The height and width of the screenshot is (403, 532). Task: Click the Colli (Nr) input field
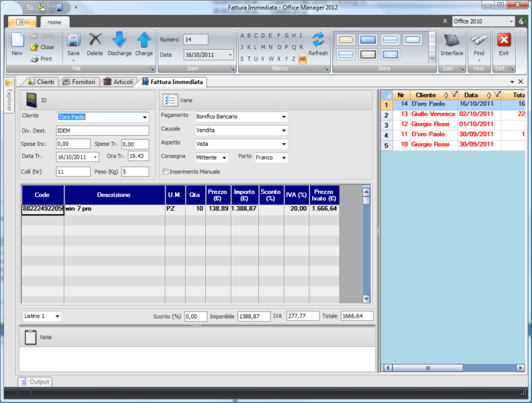(x=73, y=172)
